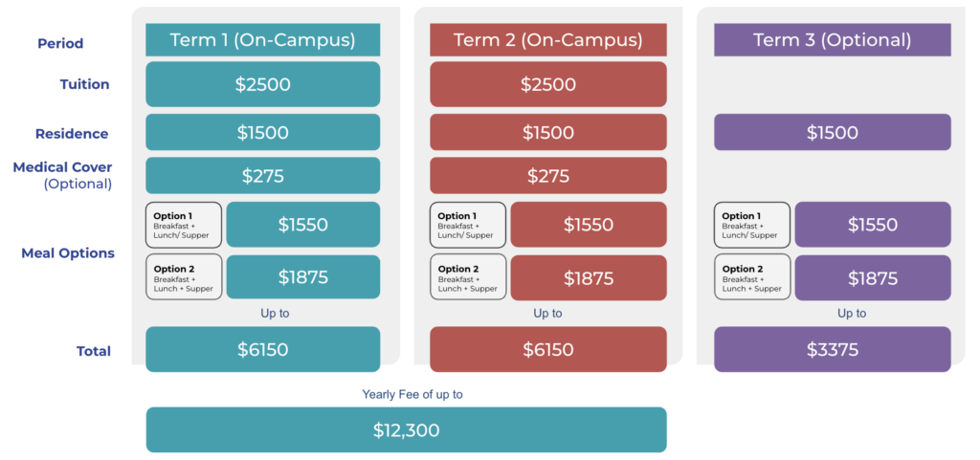
Task: Choose Term 1 Option 2 meal plan box
Action: 184,277
